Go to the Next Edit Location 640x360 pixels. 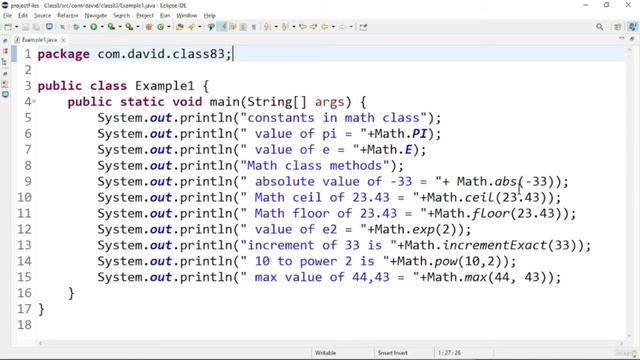tap(313, 27)
